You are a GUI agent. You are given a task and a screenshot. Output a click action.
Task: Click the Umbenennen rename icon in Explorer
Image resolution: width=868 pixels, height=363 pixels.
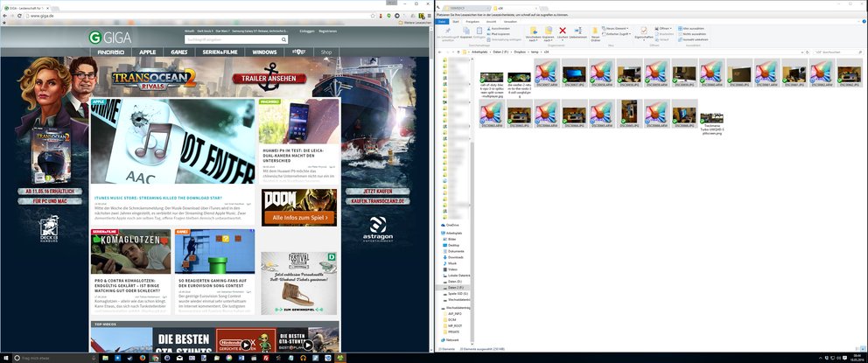tap(577, 33)
